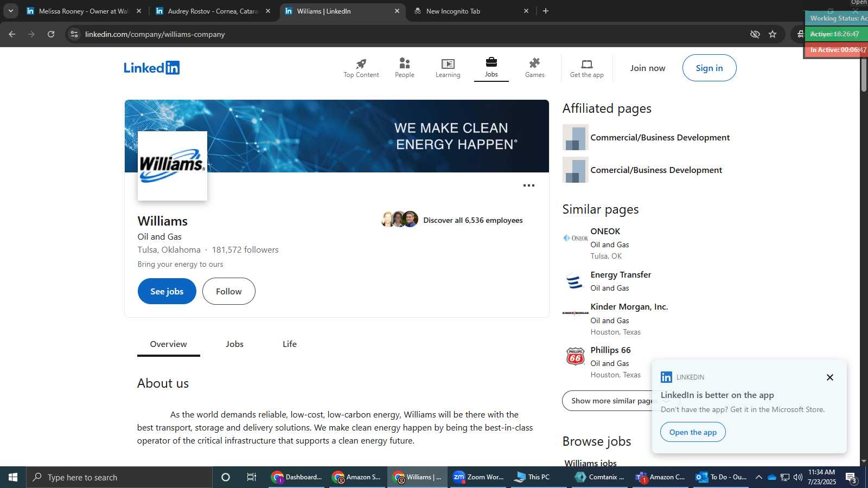The width and height of the screenshot is (868, 488).
Task: Go back to previous page
Action: coord(12,34)
